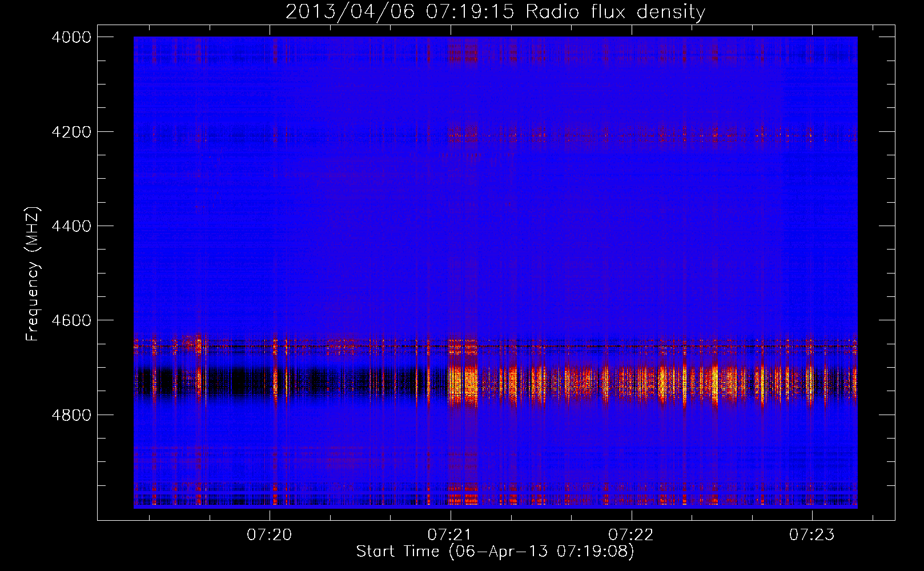Click the 4000 frequency tick label
The height and width of the screenshot is (571, 924).
[71, 37]
